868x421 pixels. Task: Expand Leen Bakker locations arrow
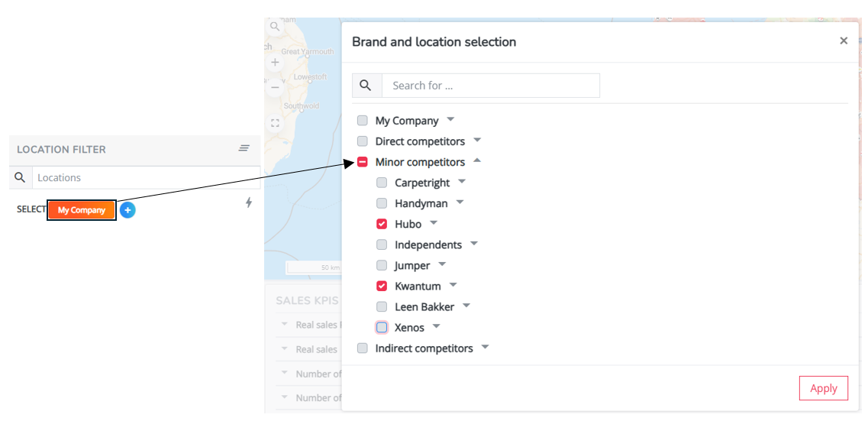[x=466, y=305]
